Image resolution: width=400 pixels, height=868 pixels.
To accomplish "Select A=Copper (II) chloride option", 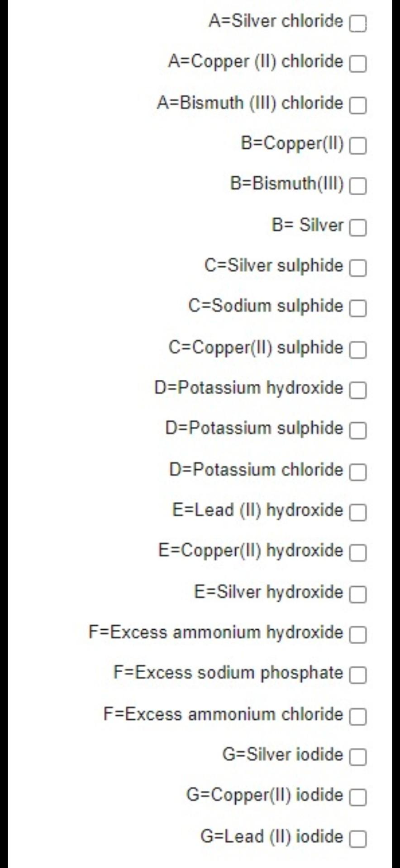I will (358, 65).
